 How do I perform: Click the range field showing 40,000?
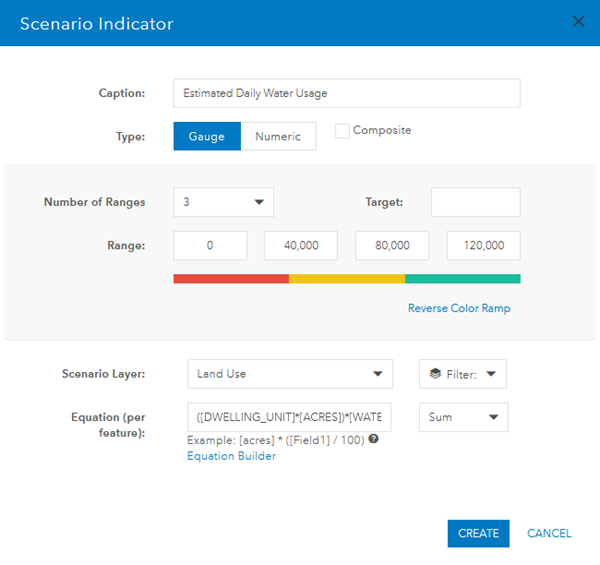(x=301, y=245)
